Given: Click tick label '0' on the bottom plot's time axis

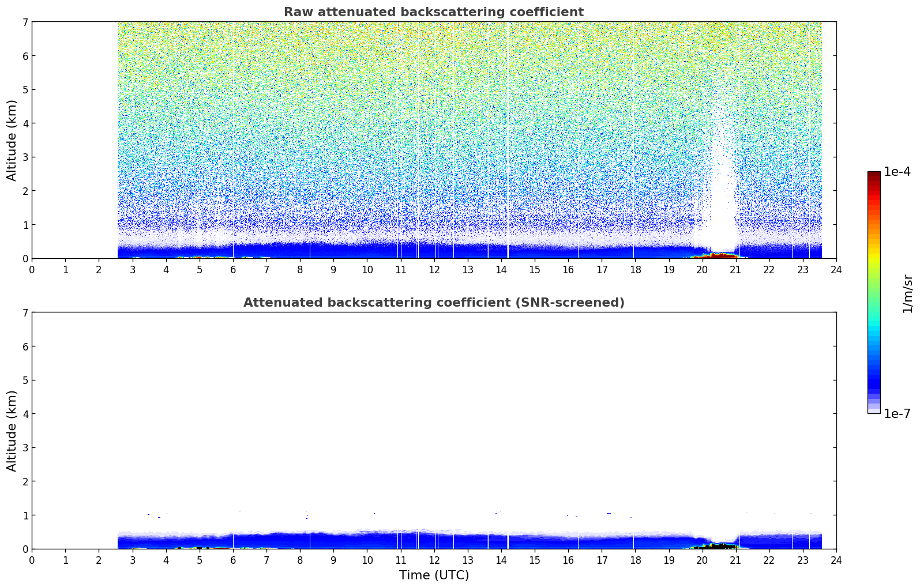Looking at the screenshot, I should (32, 560).
